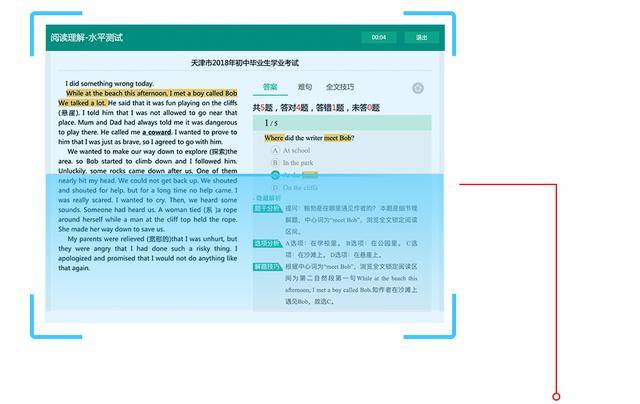Viewport: 640px width, 404px height.
Task: Click the highlighted sentence While at the beach
Action: tap(151, 93)
